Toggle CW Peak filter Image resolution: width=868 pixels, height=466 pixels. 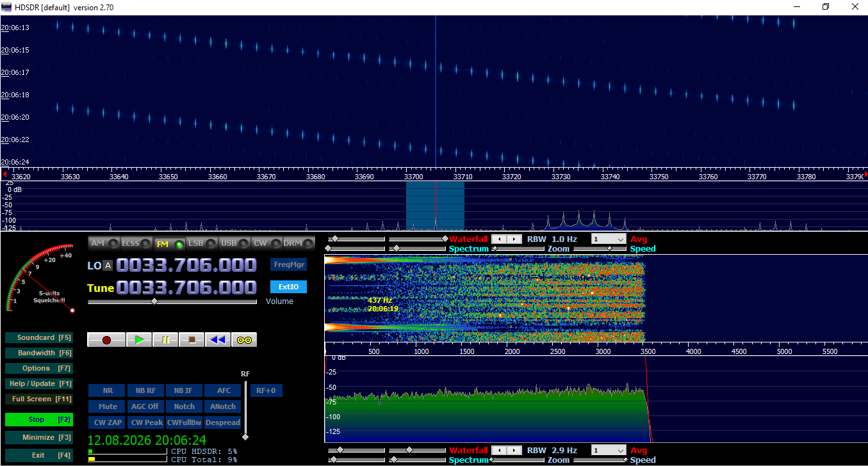point(146,422)
